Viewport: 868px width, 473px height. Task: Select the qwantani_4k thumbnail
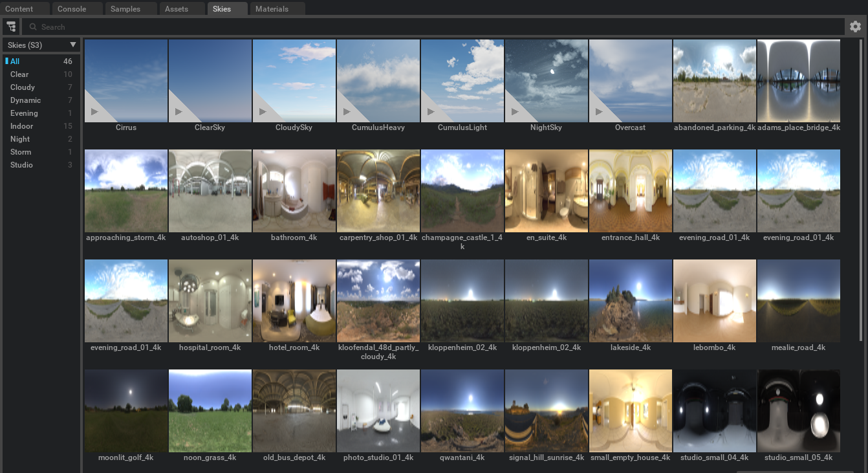pyautogui.click(x=462, y=411)
